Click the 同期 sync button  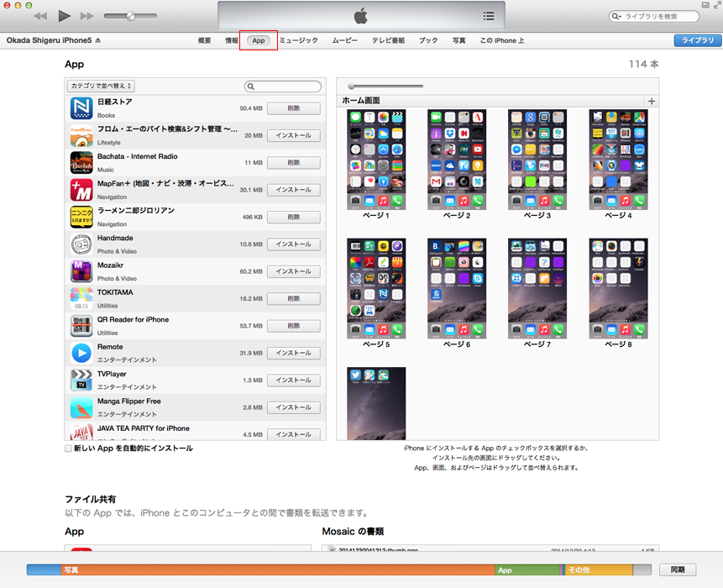coord(678,570)
